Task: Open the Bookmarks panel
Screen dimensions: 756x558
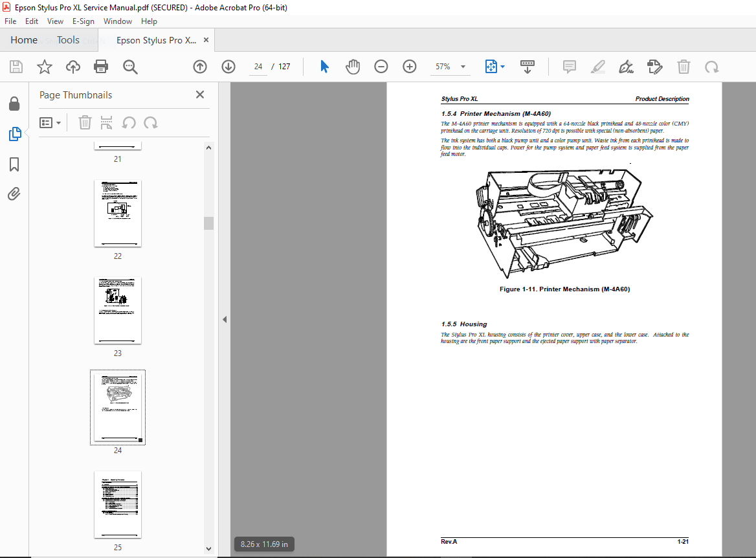Action: pos(16,164)
